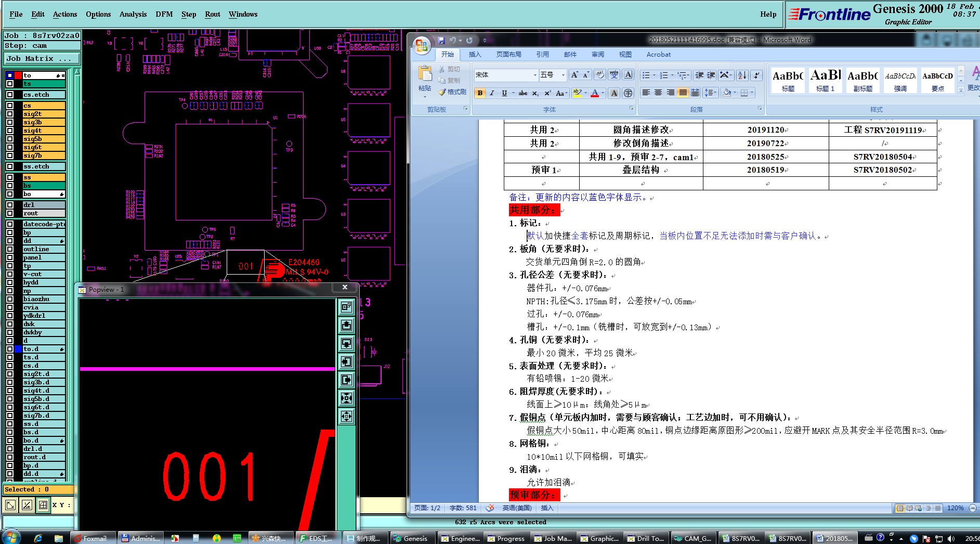Toggle the ss.etch layer checkbox
Image resolution: width=980 pixels, height=544 pixels.
point(10,166)
